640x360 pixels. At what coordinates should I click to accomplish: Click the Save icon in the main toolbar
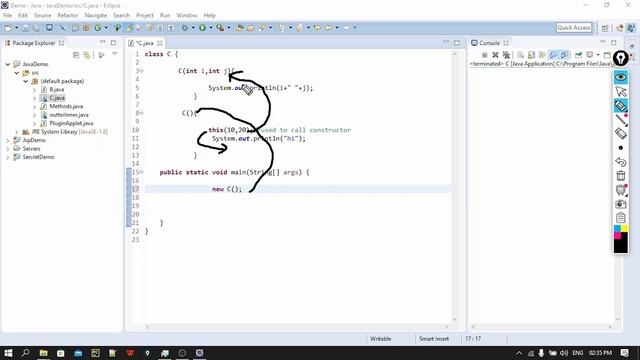(x=25, y=28)
